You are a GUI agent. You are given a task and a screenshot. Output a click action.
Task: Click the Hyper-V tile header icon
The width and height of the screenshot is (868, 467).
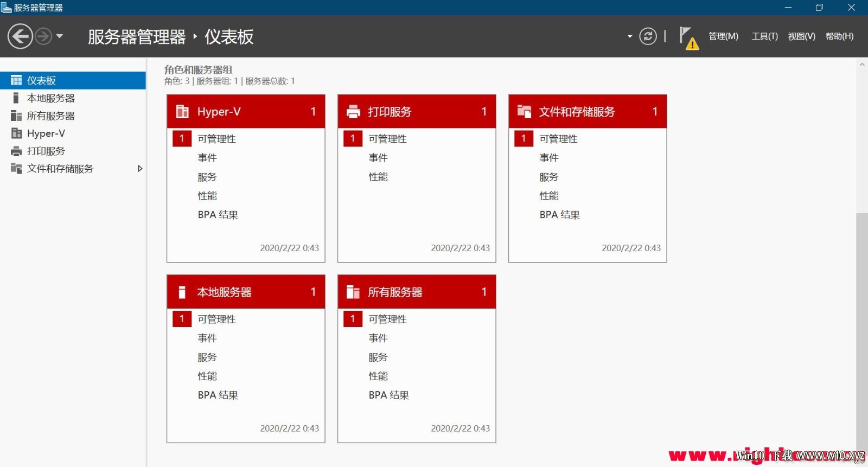[x=182, y=112]
